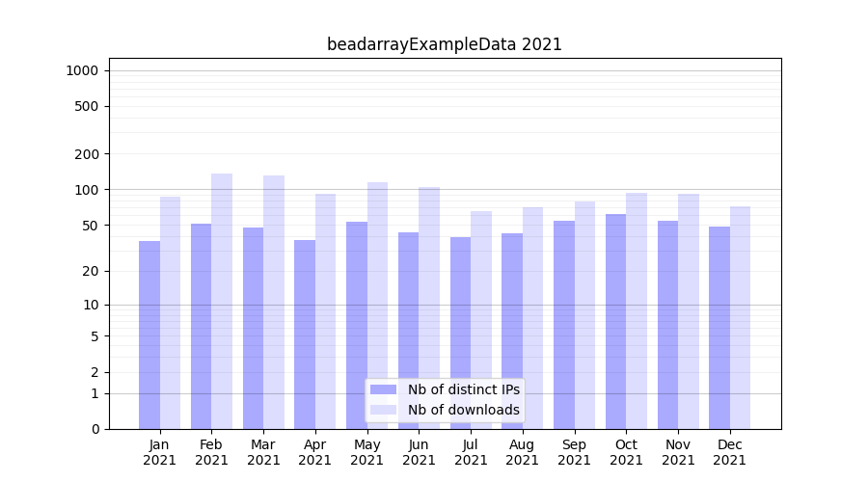Select the Nb of distinct IPs legend swatch
This screenshot has height=482, width=868.
(x=383, y=389)
